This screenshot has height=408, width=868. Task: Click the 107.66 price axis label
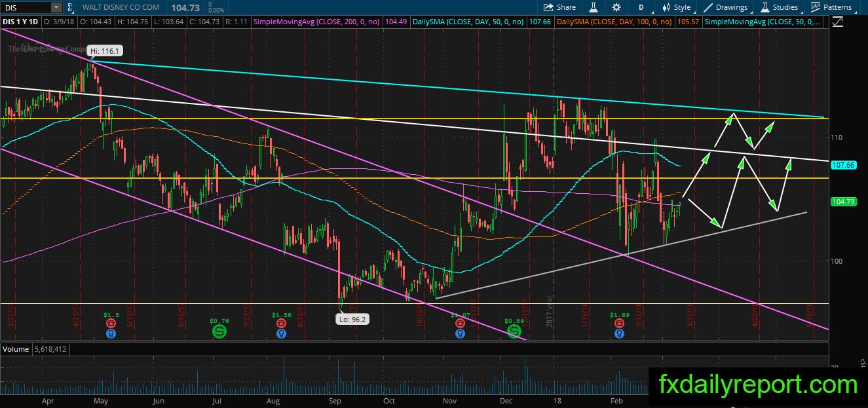(843, 166)
